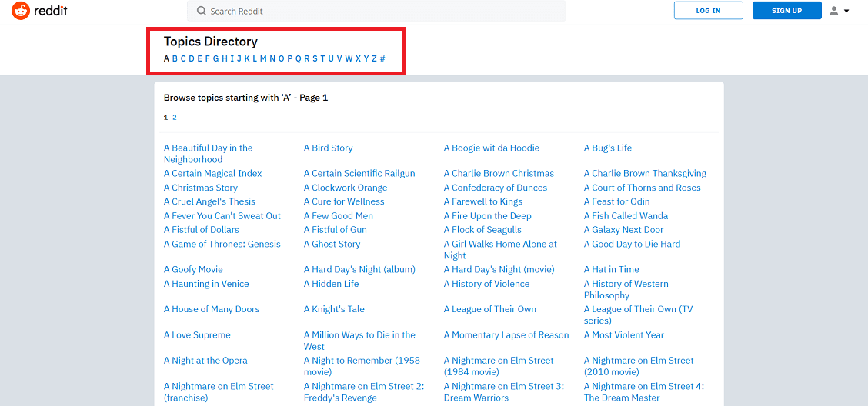
Task: Go to letter W in the directory
Action: [349, 58]
